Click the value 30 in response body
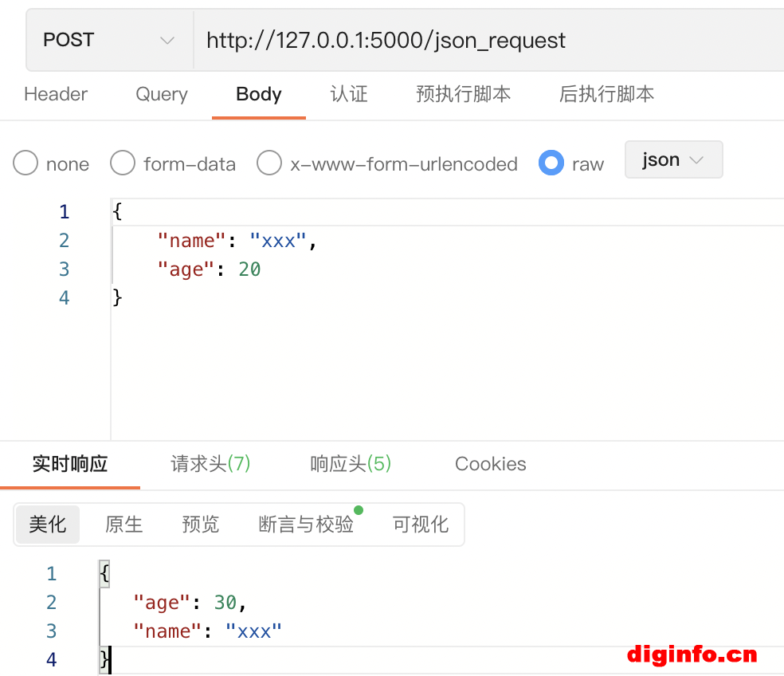Screen dimensions: 784x676 (225, 603)
